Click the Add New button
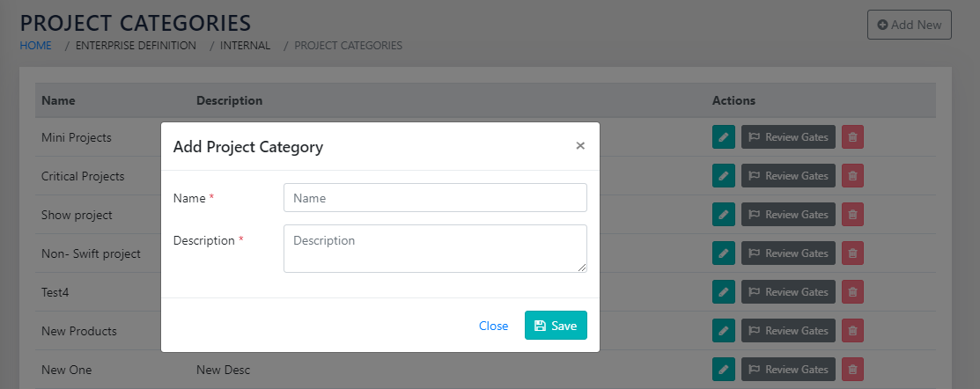 909,25
